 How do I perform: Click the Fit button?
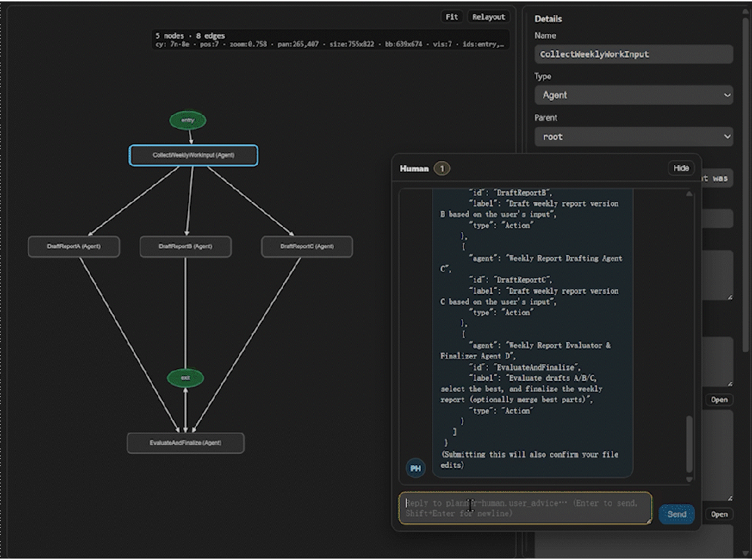pyautogui.click(x=452, y=17)
